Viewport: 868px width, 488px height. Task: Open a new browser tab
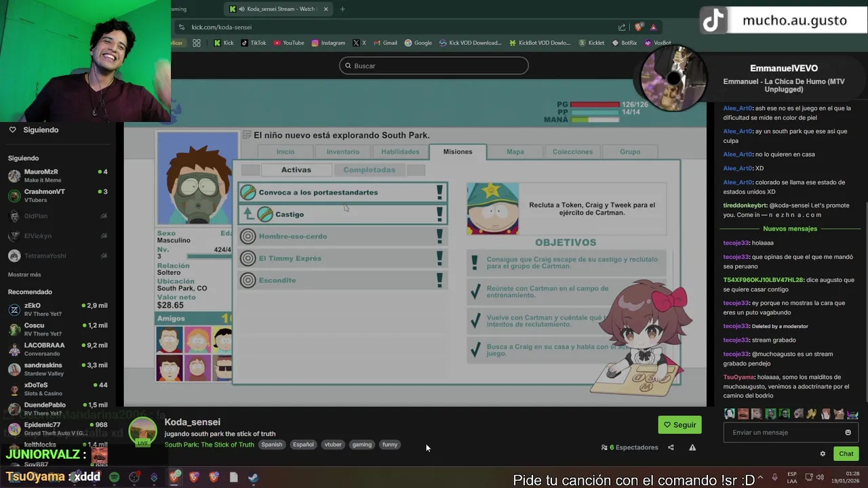[342, 9]
